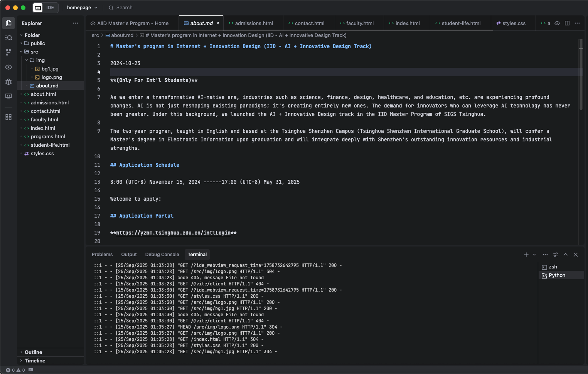The height and width of the screenshot is (374, 588).
Task: Add a new terminal with plus icon
Action: [526, 255]
